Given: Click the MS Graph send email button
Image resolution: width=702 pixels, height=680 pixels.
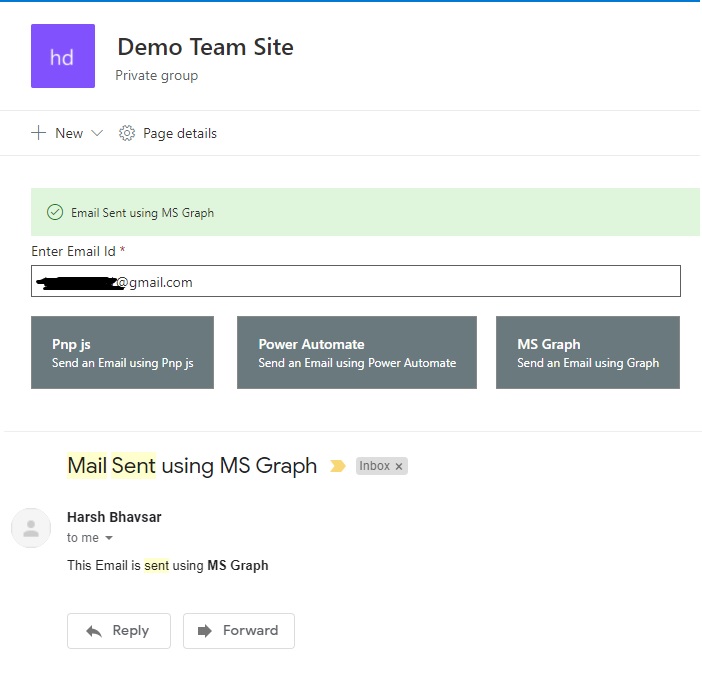Looking at the screenshot, I should [588, 352].
